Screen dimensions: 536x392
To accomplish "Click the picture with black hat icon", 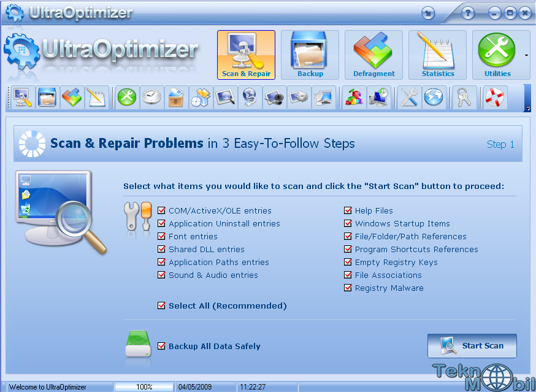I will (x=274, y=98).
